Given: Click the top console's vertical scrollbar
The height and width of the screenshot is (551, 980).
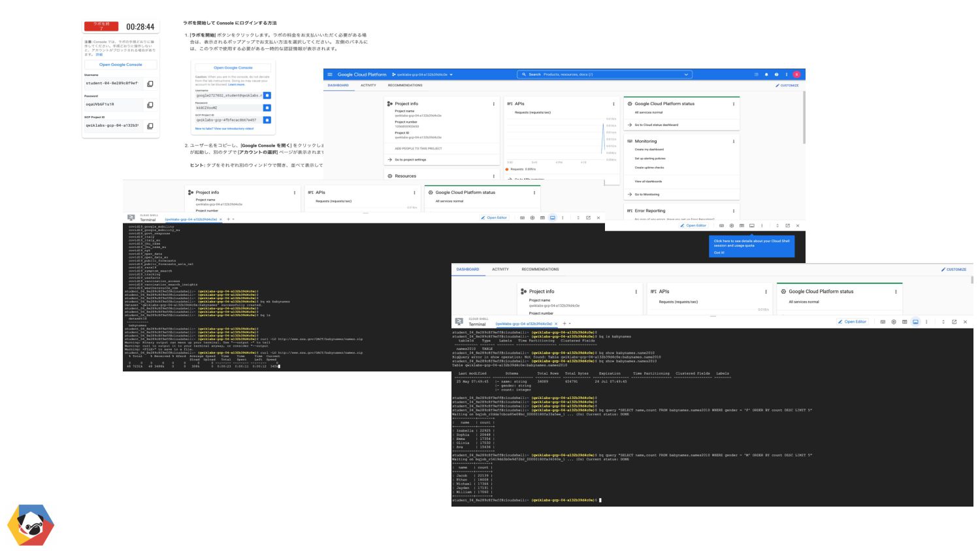Looking at the screenshot, I should (804, 118).
